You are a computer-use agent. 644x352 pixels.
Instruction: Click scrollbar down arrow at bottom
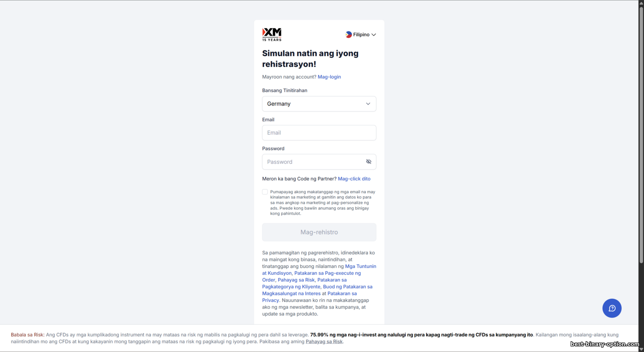(641, 349)
